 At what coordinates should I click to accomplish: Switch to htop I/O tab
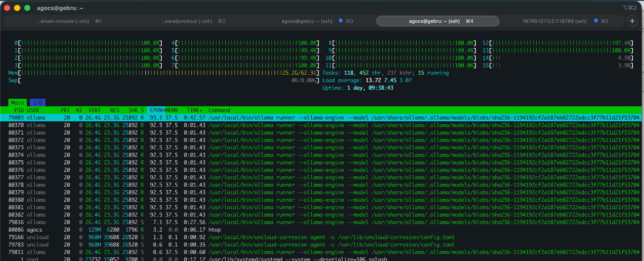point(38,103)
